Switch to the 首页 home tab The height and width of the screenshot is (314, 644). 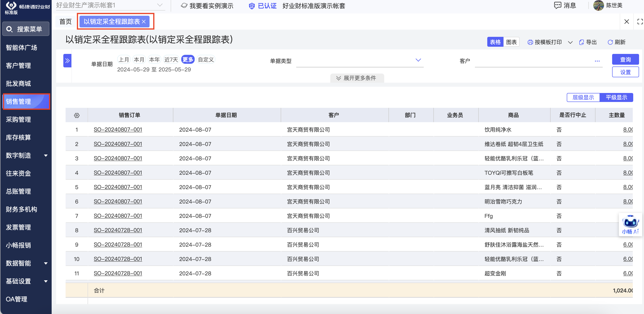click(x=66, y=22)
